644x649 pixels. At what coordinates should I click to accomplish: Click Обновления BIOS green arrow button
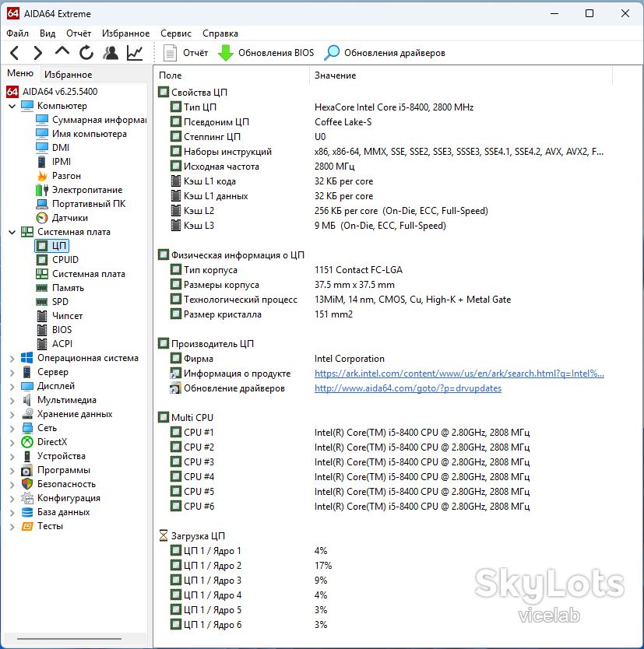266,53
